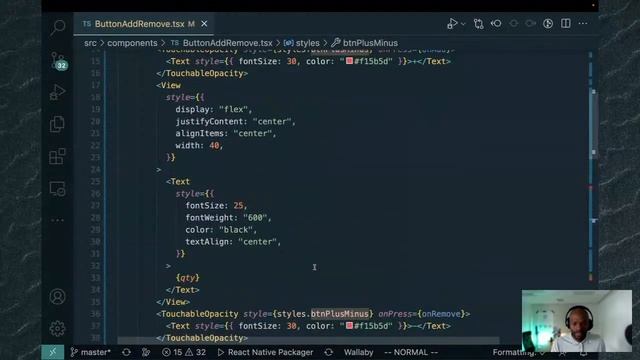The width and height of the screenshot is (640, 360).
Task: Open previous revision arrow-circle icon
Action: pyautogui.click(x=496, y=24)
